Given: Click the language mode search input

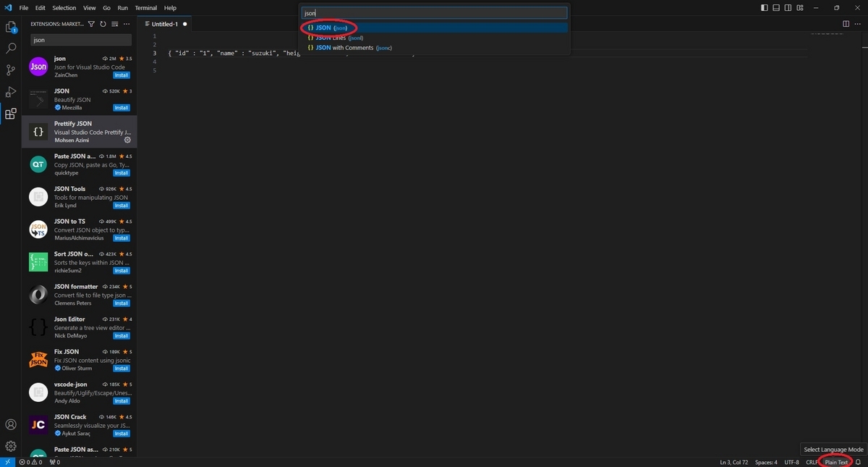Looking at the screenshot, I should (x=435, y=13).
